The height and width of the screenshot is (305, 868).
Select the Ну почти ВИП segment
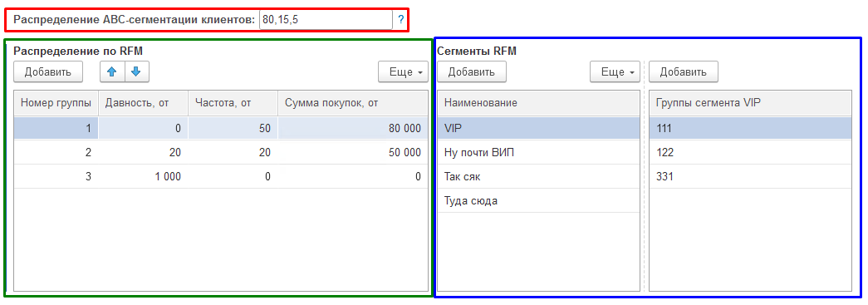tap(538, 152)
